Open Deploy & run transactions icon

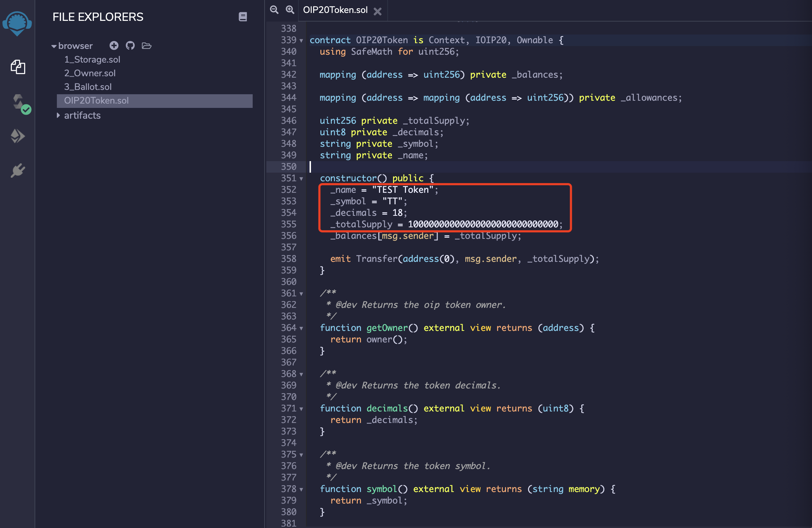click(18, 136)
